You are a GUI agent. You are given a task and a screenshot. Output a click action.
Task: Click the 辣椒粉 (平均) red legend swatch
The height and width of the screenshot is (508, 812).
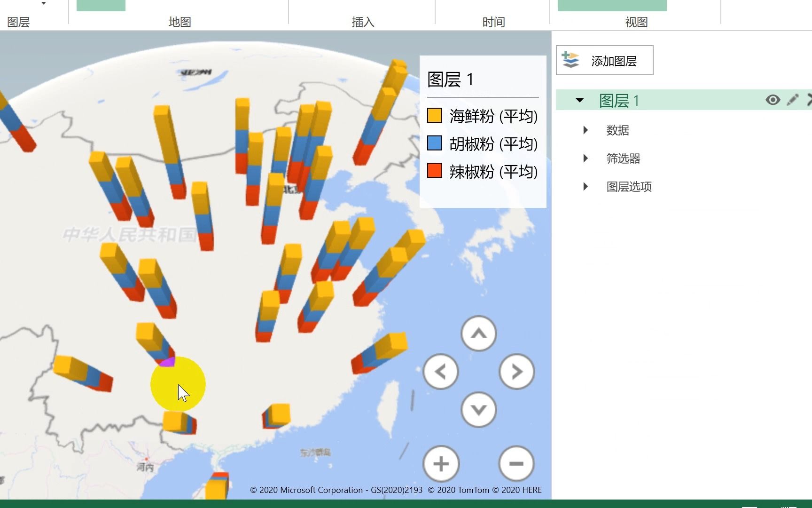pyautogui.click(x=434, y=171)
